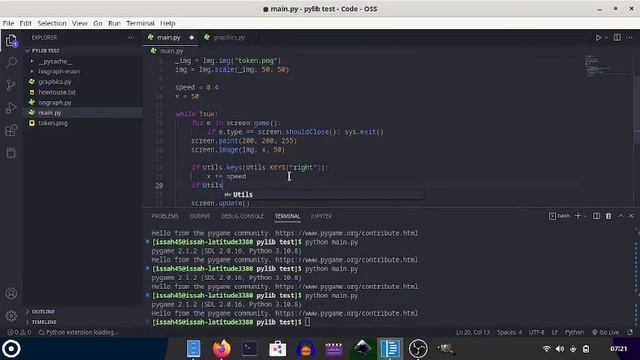Open the software store taskbar icon

click(278, 349)
